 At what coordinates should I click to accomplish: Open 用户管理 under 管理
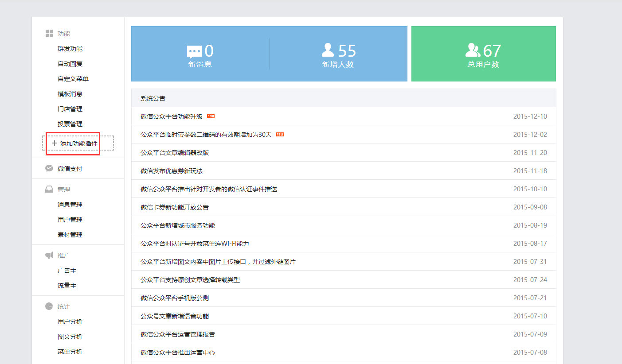pyautogui.click(x=70, y=220)
